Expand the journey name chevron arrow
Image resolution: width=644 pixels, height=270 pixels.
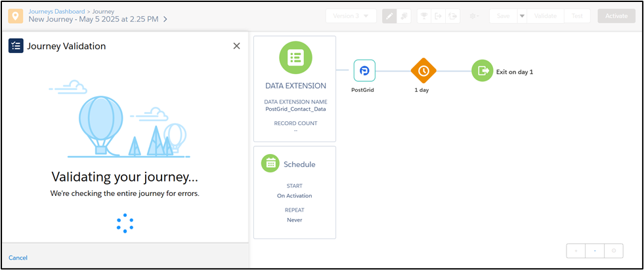[x=165, y=19]
